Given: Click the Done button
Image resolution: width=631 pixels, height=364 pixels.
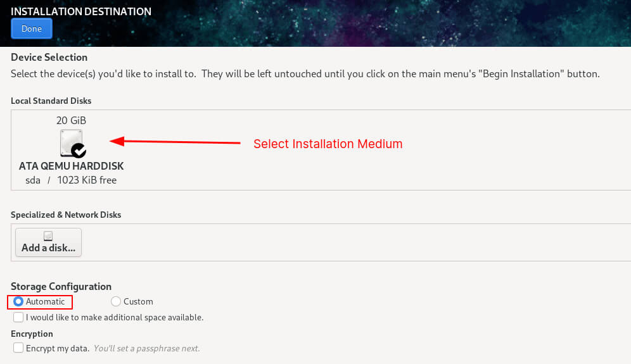Looking at the screenshot, I should point(32,28).
